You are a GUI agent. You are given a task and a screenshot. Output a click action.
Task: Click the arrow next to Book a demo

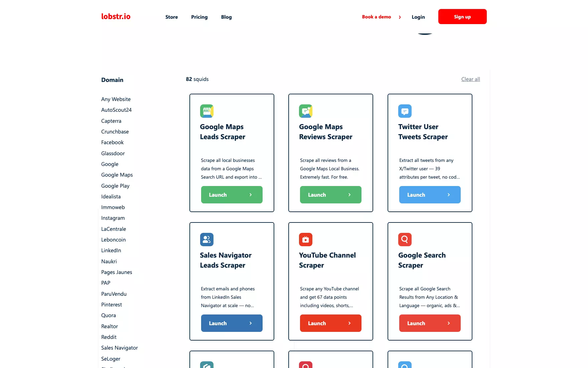point(400,17)
